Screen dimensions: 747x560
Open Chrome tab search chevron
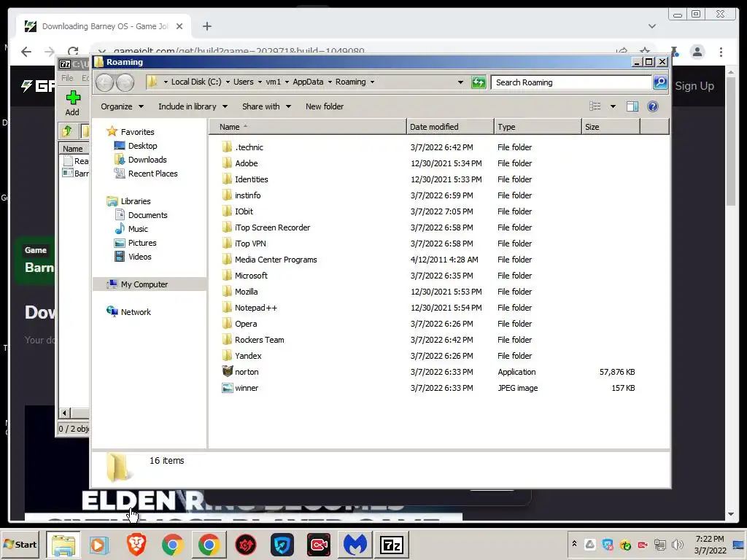651,26
